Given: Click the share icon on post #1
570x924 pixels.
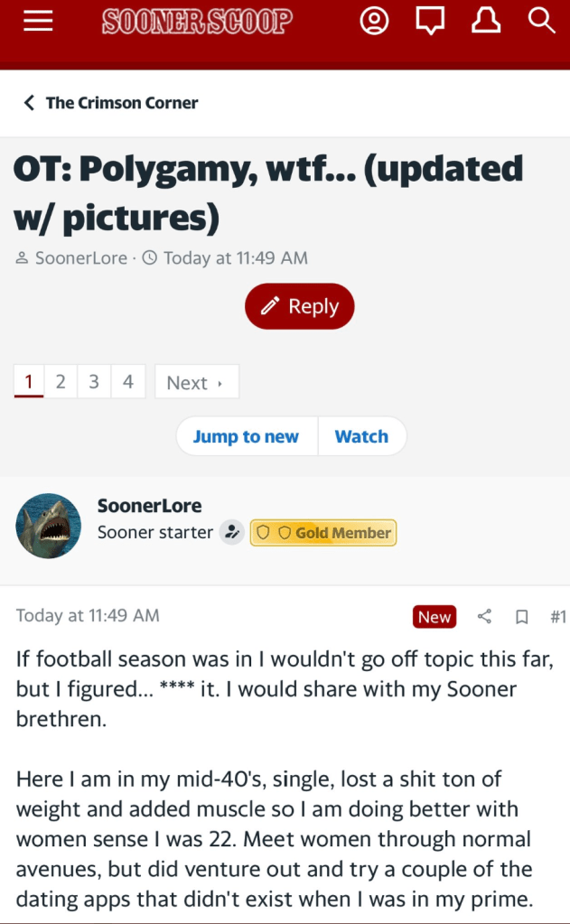Looking at the screenshot, I should [484, 617].
